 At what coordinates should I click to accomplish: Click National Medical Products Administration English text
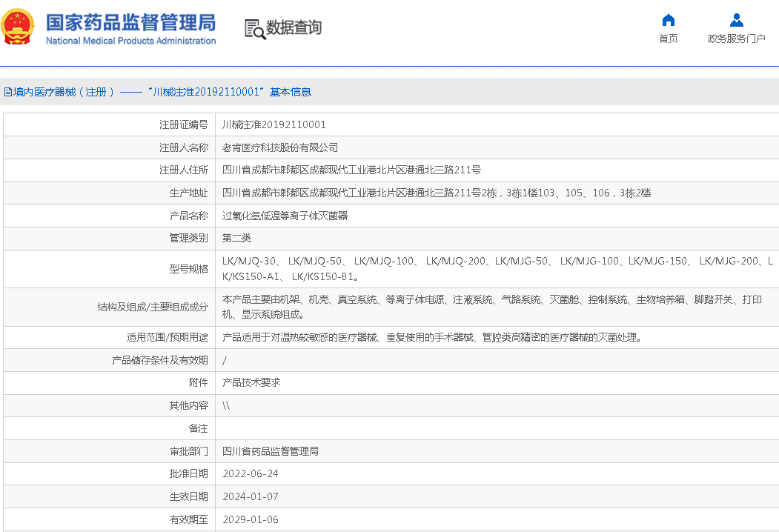pyautogui.click(x=130, y=41)
